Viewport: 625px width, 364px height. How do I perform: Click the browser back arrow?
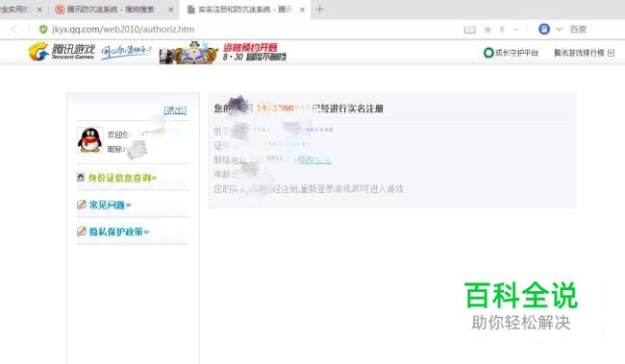pyautogui.click(x=14, y=29)
